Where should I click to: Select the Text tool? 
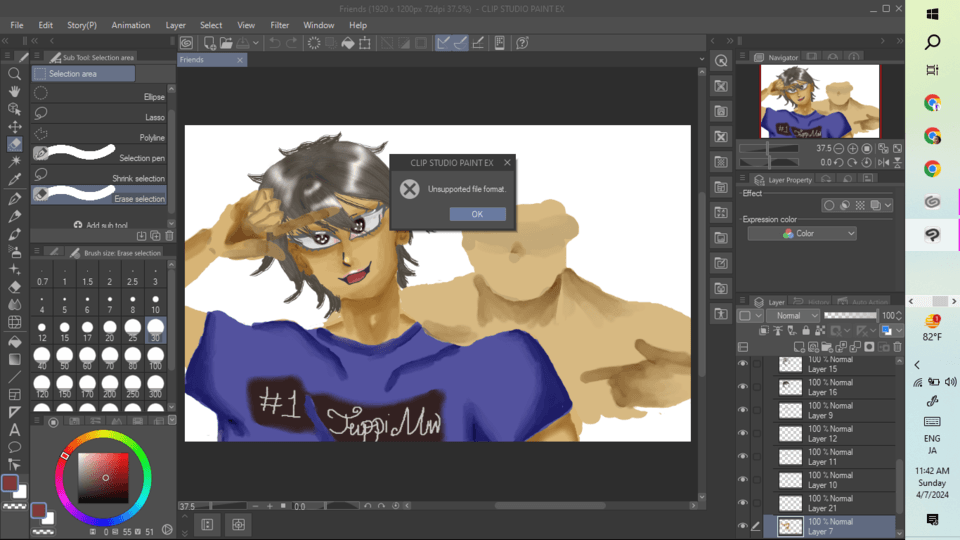pos(14,430)
